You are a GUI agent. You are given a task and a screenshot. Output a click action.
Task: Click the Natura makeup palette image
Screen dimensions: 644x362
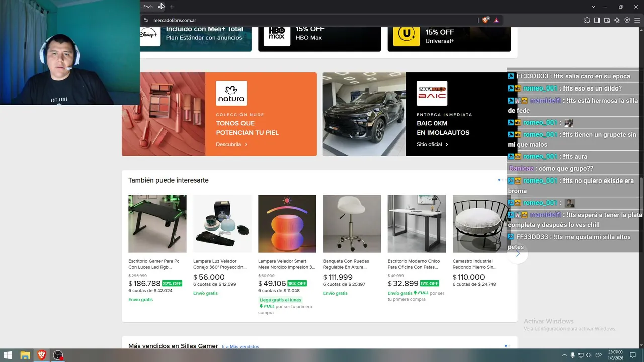(x=164, y=114)
